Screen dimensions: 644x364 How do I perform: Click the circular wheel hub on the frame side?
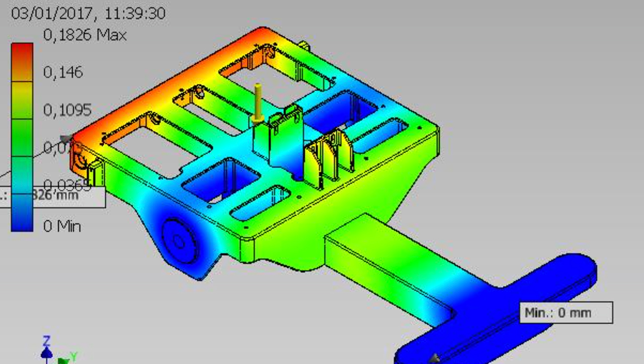click(x=179, y=241)
